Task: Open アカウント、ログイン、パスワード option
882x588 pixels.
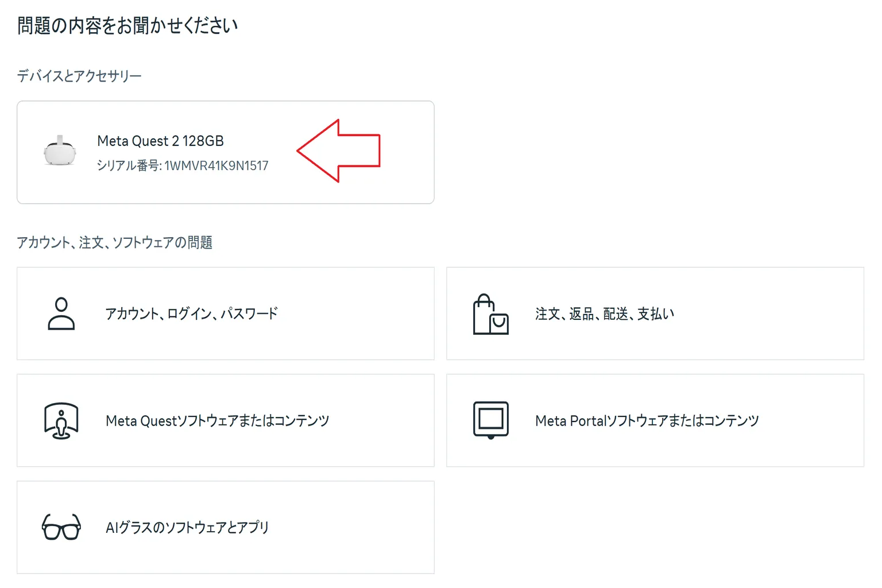Action: (x=226, y=314)
